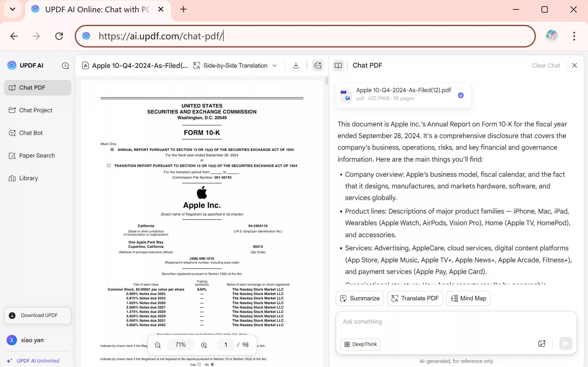Open Chrome's three-dot menu
588x367 pixels.
coord(574,36)
